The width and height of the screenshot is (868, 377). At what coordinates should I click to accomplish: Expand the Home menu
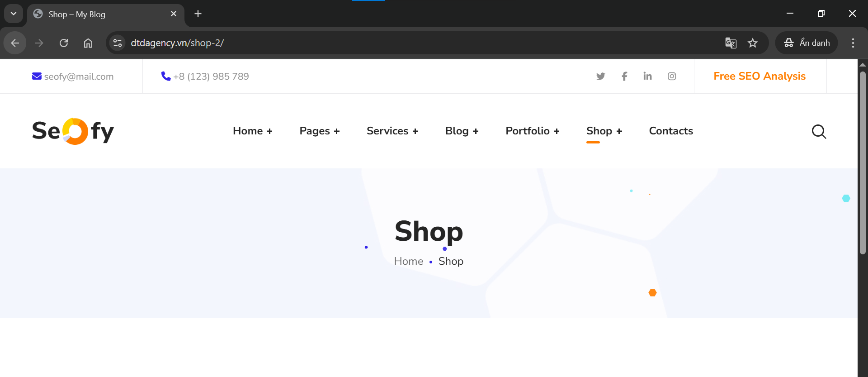click(252, 131)
